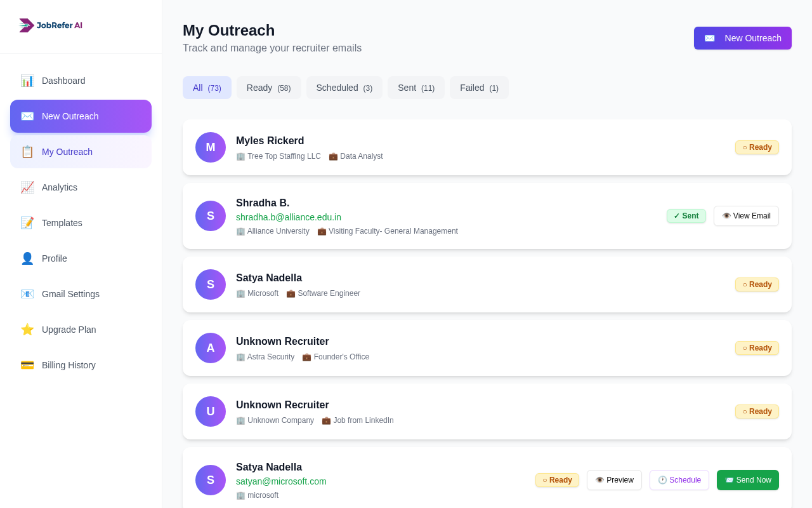Click the JobRefer AI logo
The width and height of the screenshot is (812, 508).
(x=51, y=25)
